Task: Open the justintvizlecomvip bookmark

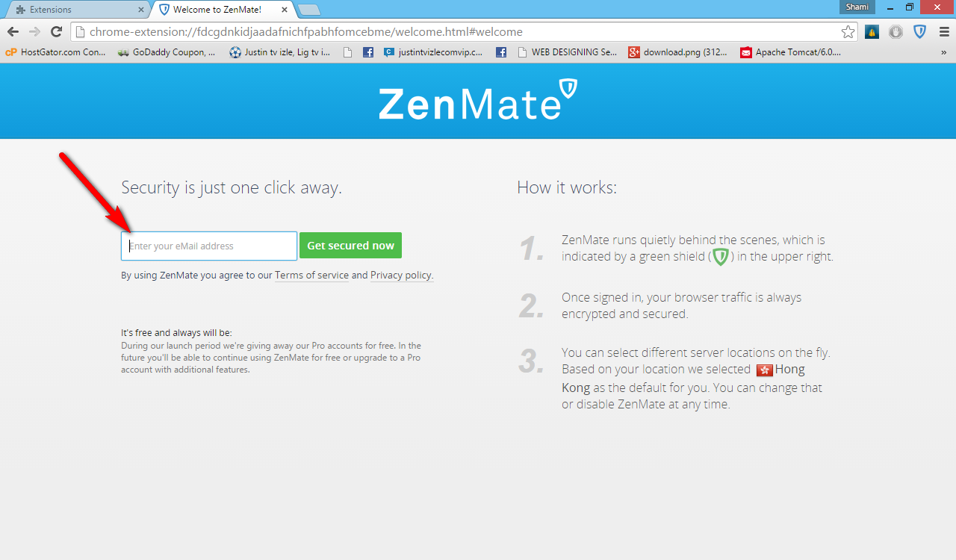Action: (x=433, y=52)
